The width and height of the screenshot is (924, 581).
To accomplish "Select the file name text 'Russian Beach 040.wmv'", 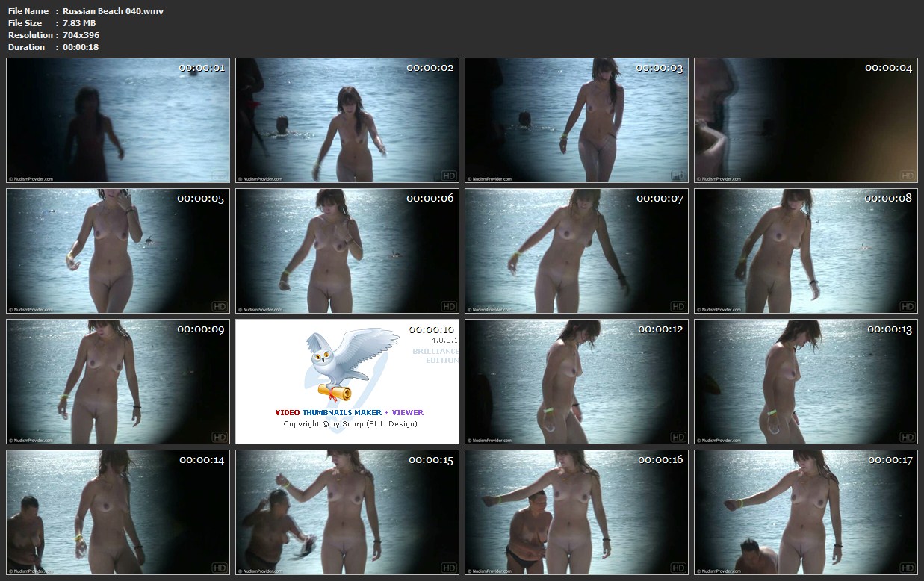I will tap(113, 11).
